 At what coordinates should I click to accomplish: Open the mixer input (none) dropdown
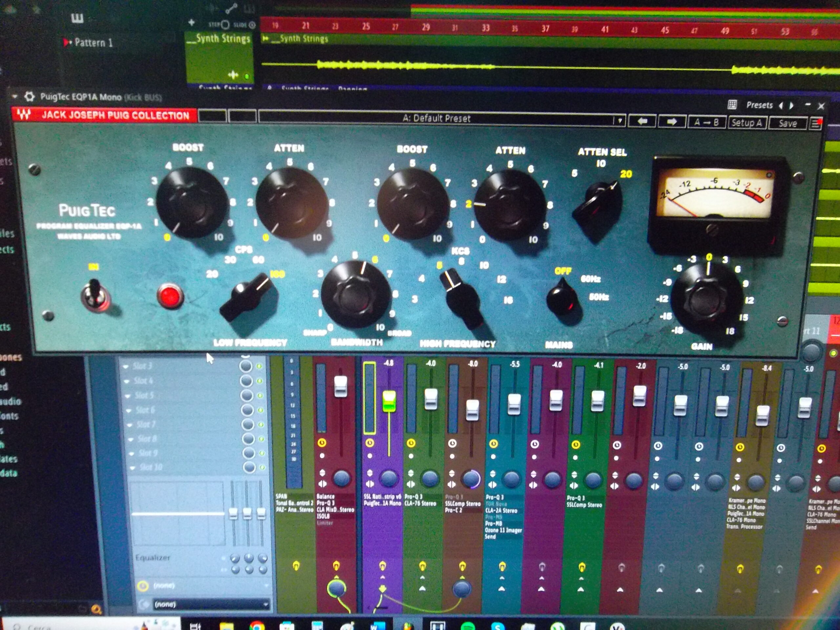point(203,586)
